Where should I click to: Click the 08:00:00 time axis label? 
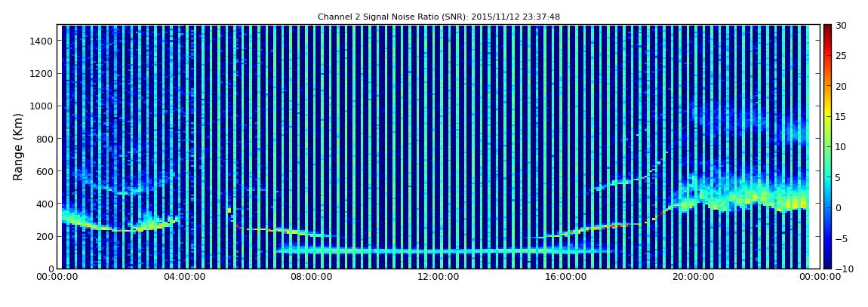tap(312, 277)
